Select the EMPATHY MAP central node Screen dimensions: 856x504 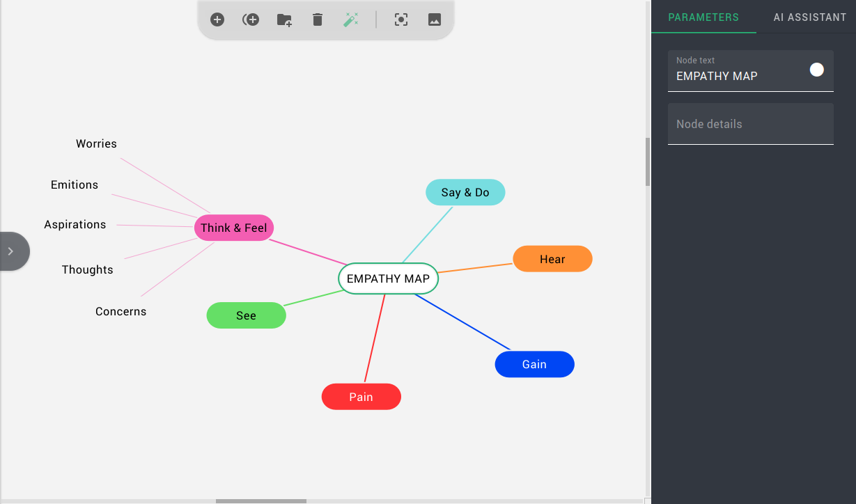click(388, 278)
